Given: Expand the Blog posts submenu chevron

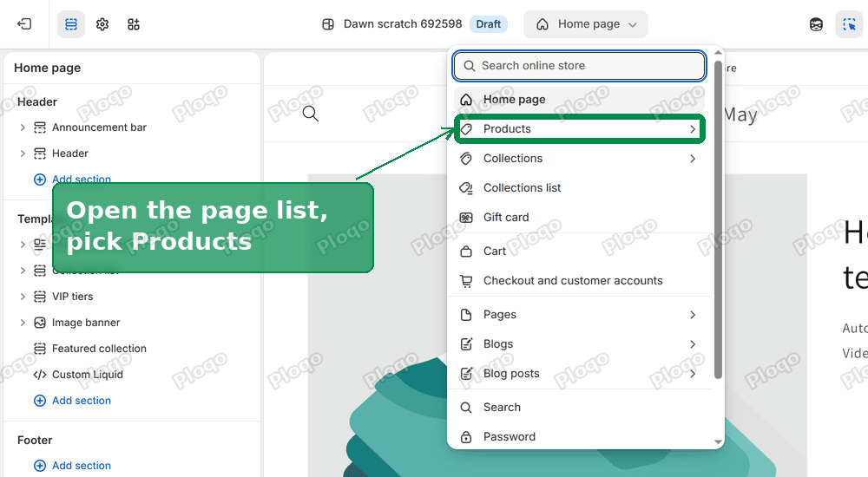Looking at the screenshot, I should pos(693,374).
